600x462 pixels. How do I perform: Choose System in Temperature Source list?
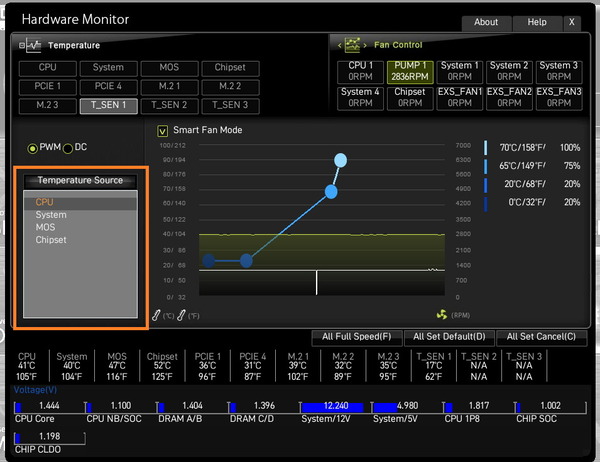51,215
